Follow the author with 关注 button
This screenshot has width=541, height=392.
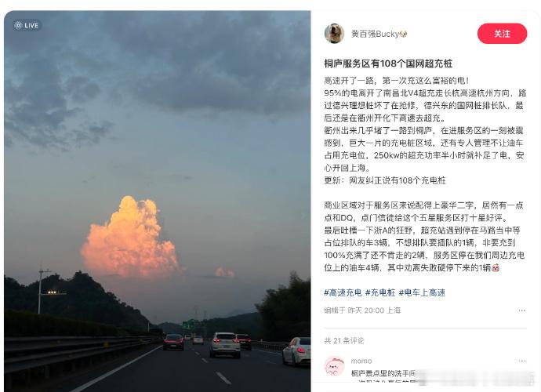click(x=502, y=34)
